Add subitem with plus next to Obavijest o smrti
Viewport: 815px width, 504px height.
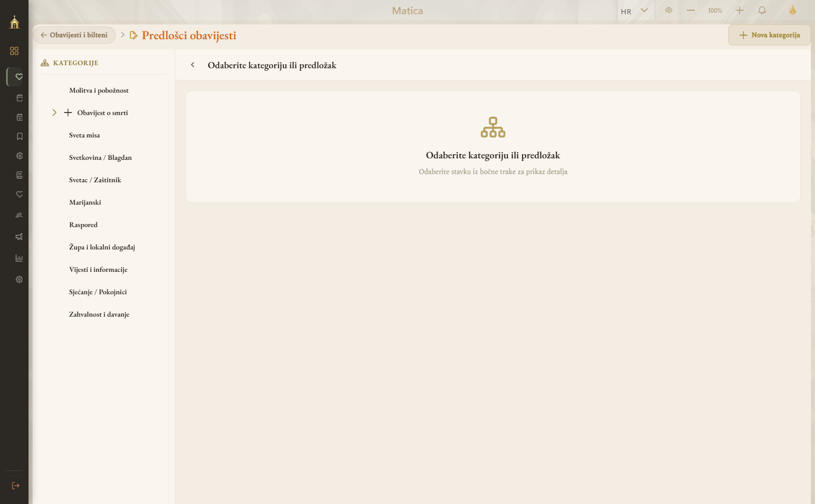click(x=68, y=113)
